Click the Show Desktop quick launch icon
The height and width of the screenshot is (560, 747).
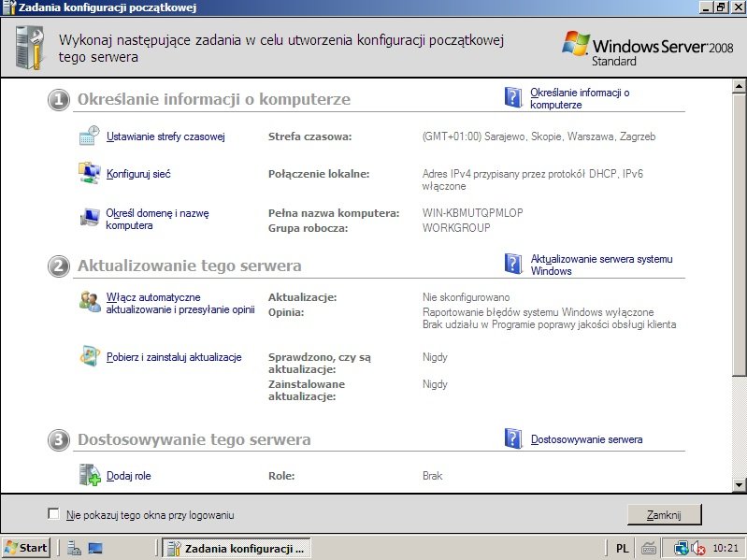pyautogui.click(x=95, y=548)
